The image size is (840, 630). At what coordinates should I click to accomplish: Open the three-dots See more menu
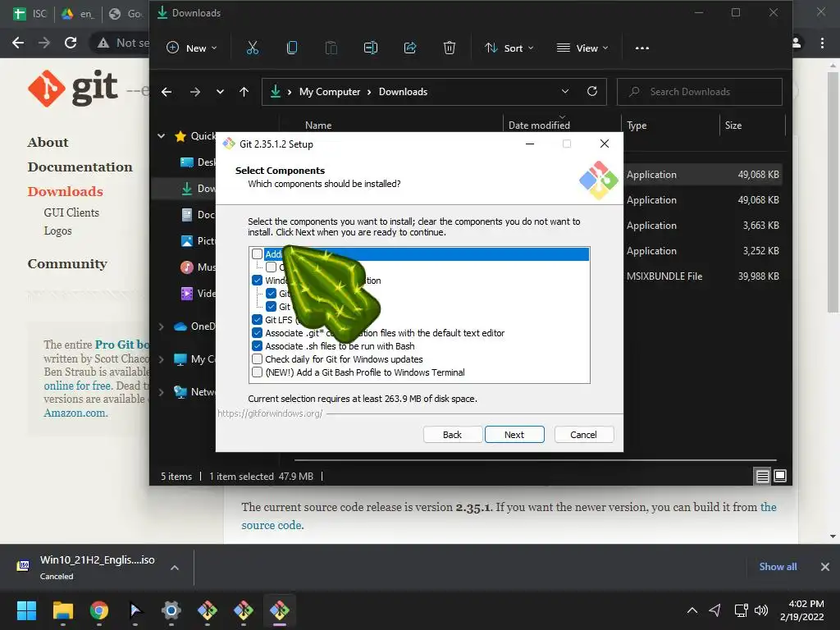click(641, 48)
